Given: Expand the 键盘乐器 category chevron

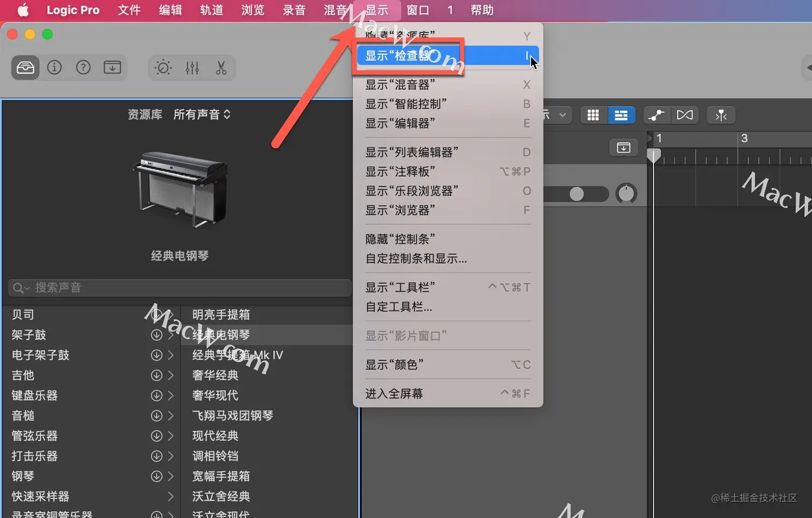Looking at the screenshot, I should 171,395.
